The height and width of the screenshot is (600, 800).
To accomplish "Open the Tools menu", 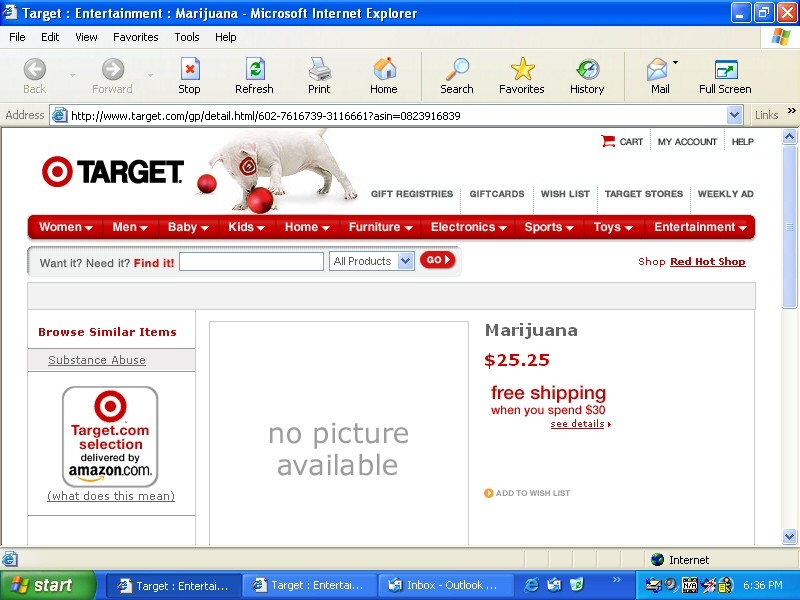I will 187,37.
